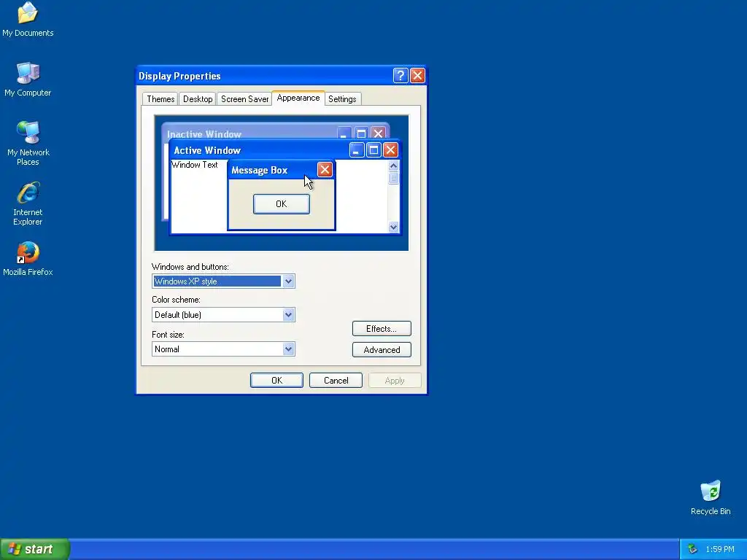Select the Appearance tab
The image size is (747, 560).
coord(298,98)
